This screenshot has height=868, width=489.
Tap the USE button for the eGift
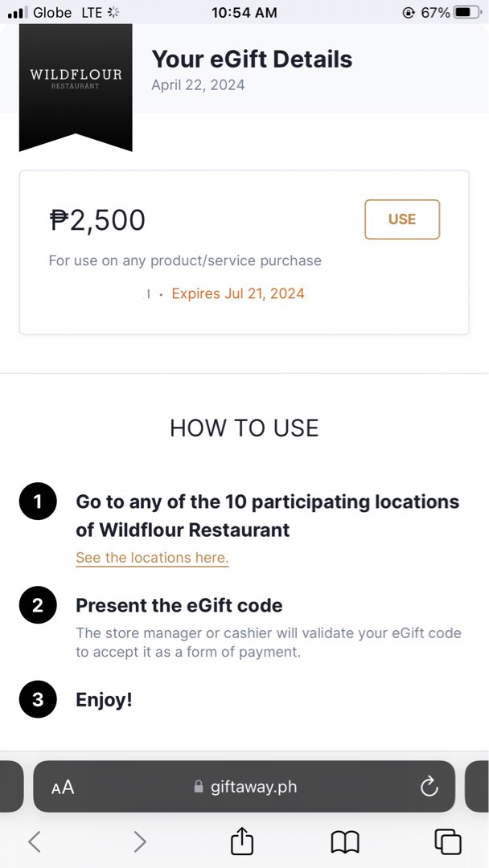coord(402,219)
